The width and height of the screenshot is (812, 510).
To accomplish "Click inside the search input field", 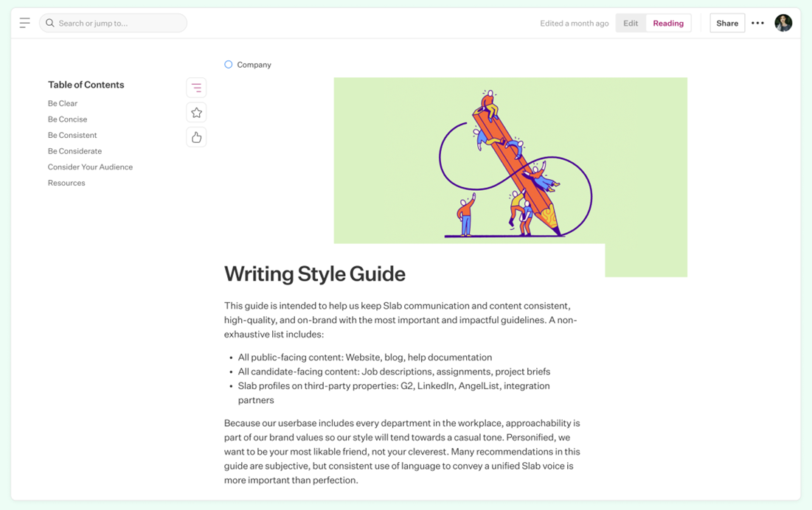I will pos(114,23).
